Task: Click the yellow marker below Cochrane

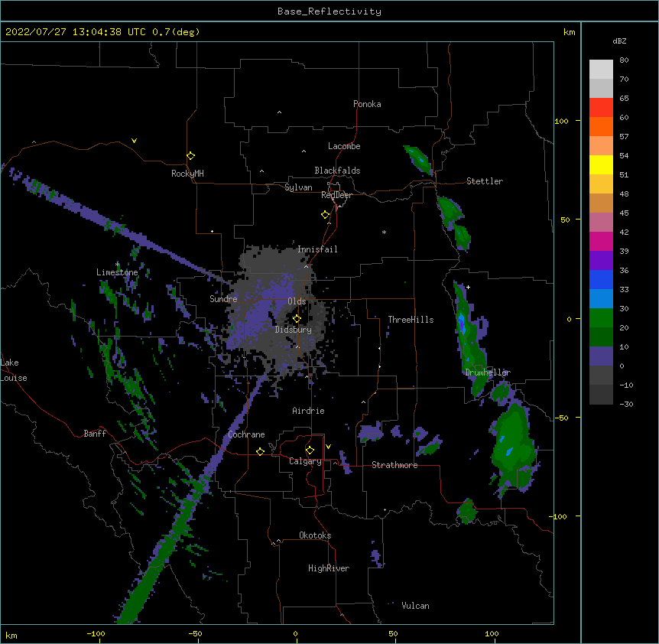Action: (260, 451)
